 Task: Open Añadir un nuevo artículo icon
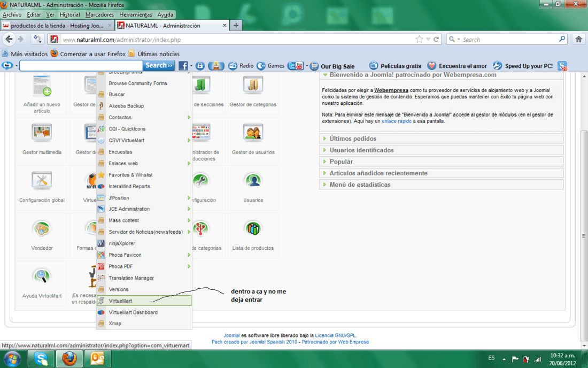pos(42,86)
